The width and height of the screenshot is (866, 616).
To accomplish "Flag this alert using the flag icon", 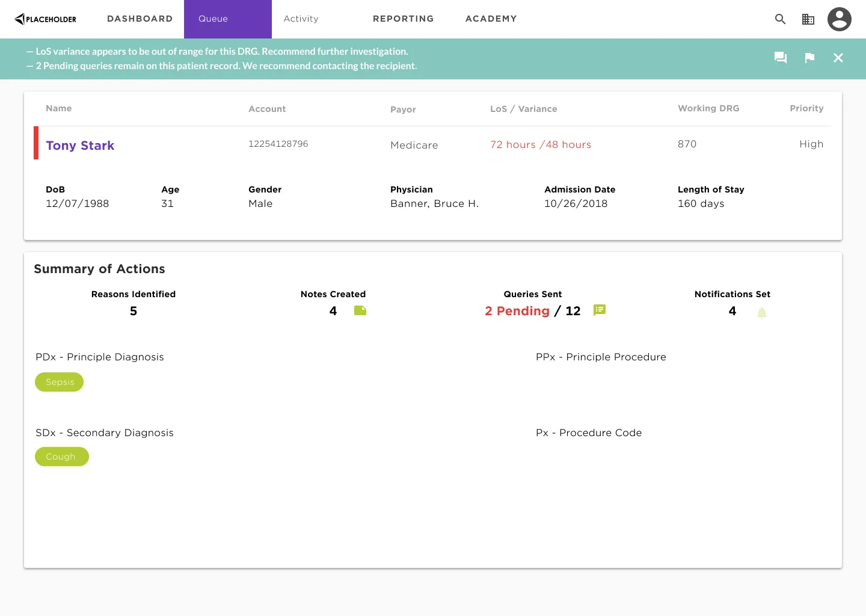I will pos(809,58).
